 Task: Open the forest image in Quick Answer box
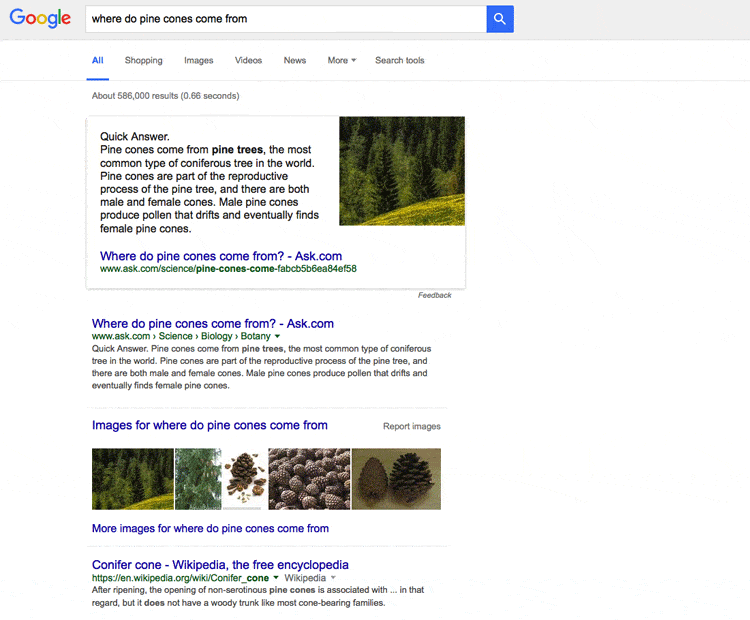coord(402,171)
